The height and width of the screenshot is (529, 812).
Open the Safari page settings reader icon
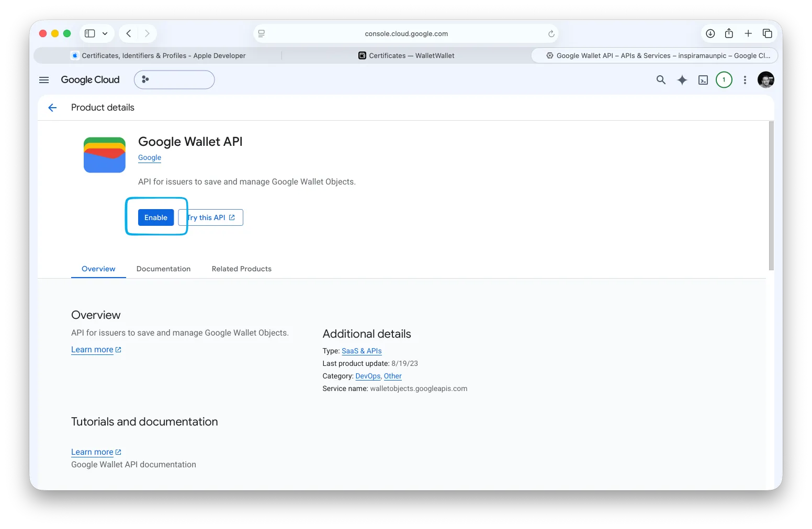tap(262, 33)
